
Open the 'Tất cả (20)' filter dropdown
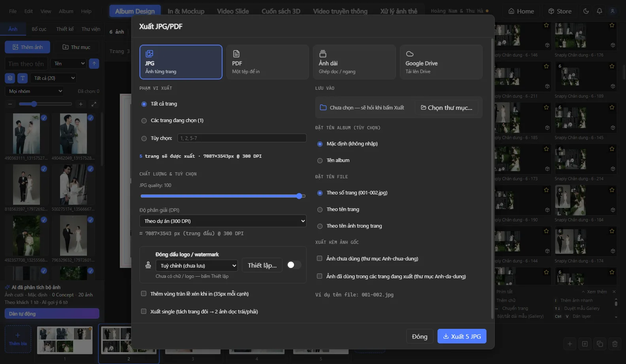coord(53,78)
